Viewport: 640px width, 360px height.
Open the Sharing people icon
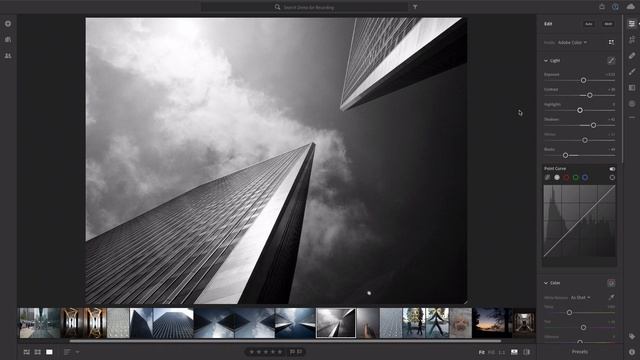tap(8, 56)
